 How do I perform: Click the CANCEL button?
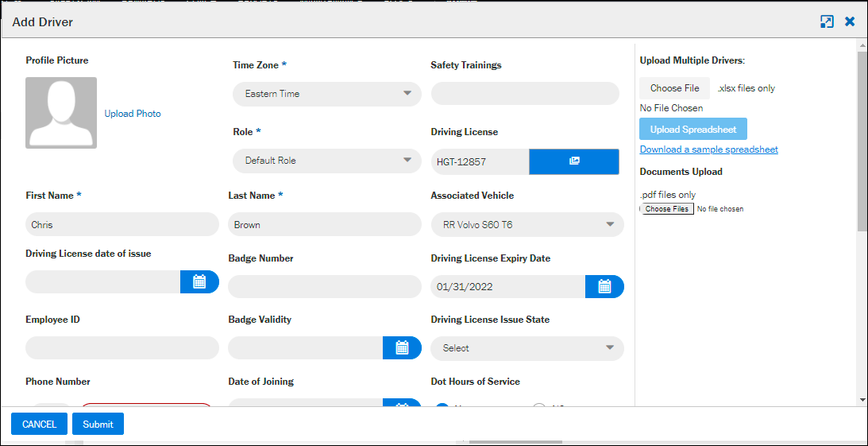click(x=39, y=424)
